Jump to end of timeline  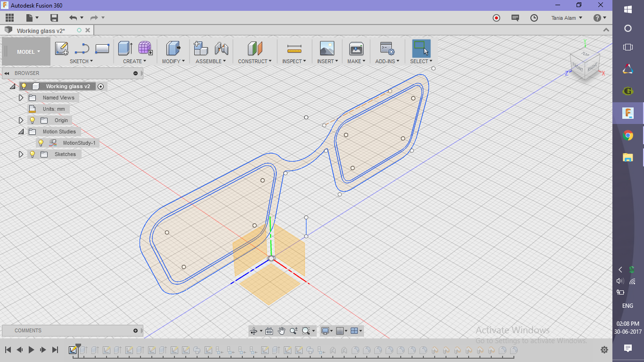(55, 350)
